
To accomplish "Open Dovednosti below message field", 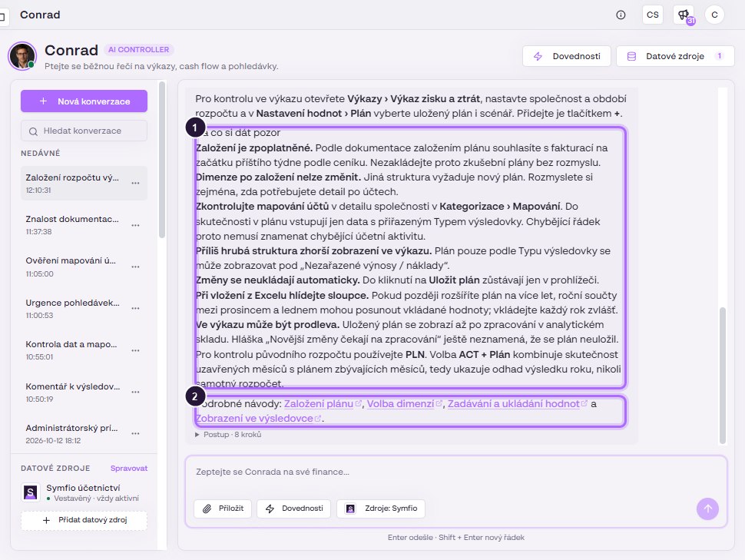I will (x=293, y=509).
